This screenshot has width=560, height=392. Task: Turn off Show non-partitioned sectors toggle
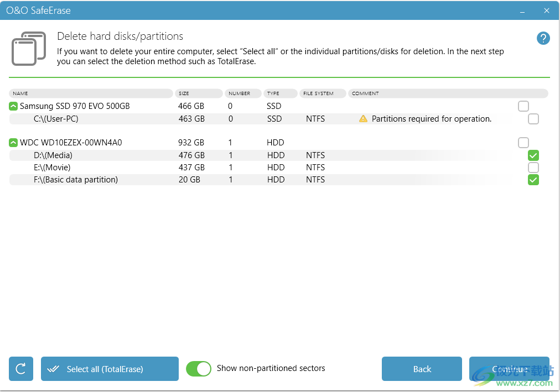tap(199, 368)
